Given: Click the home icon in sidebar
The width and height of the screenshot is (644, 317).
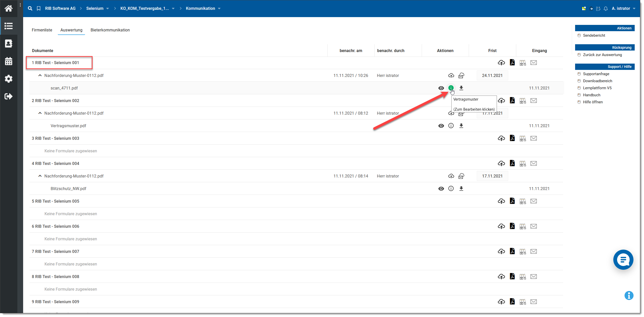Looking at the screenshot, I should tap(9, 9).
